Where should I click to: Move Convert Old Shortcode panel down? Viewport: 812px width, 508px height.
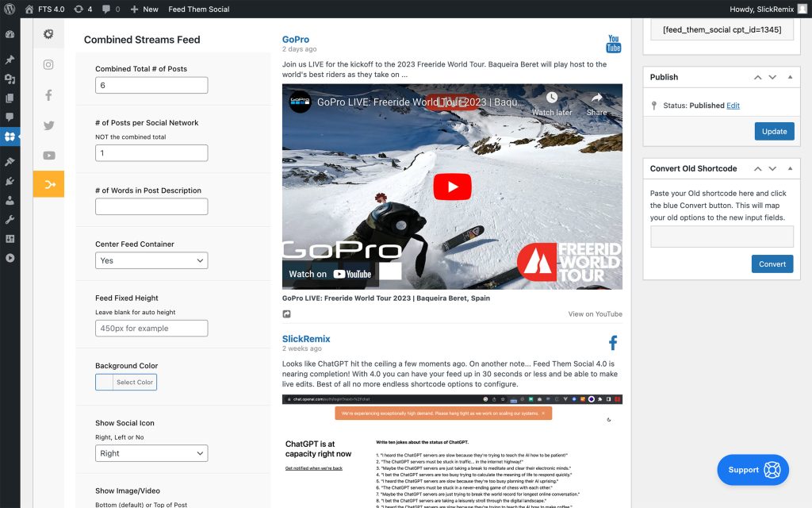click(x=772, y=168)
